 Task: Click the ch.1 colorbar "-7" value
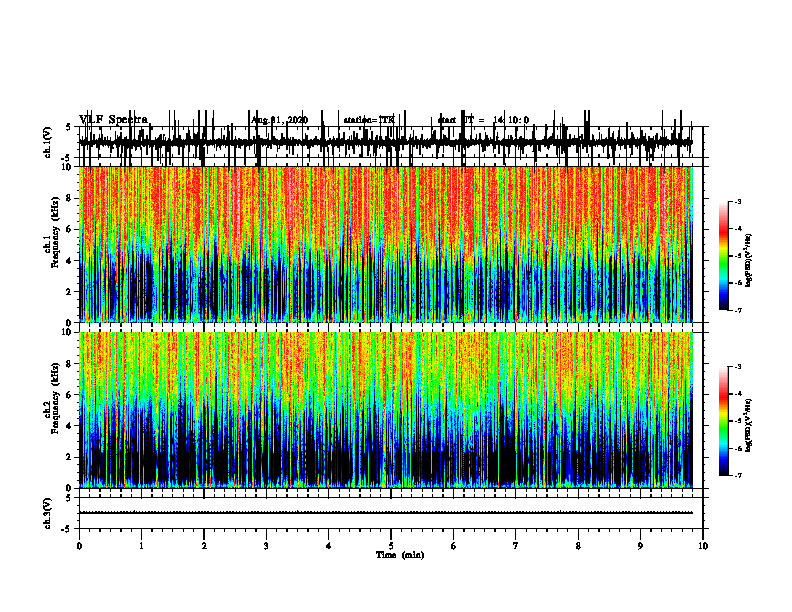[x=738, y=310]
